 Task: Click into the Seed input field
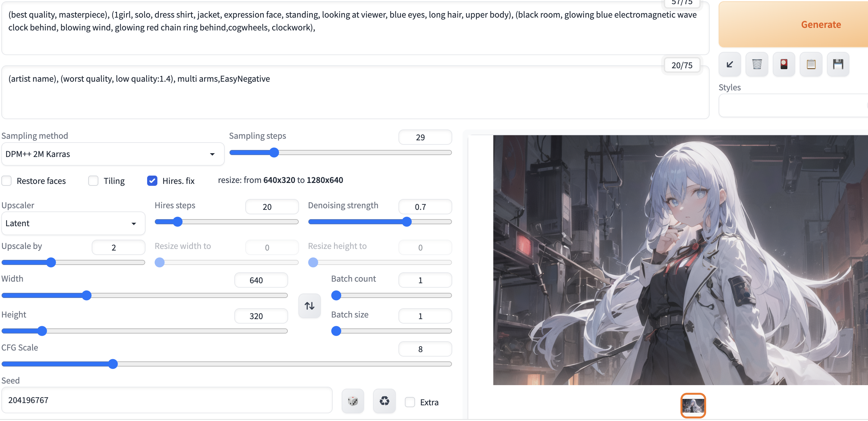point(167,400)
